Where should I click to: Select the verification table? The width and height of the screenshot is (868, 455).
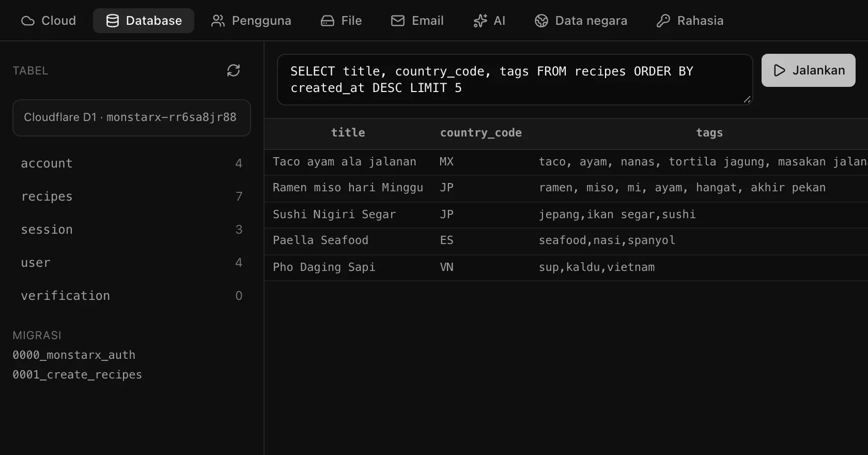pos(132,296)
